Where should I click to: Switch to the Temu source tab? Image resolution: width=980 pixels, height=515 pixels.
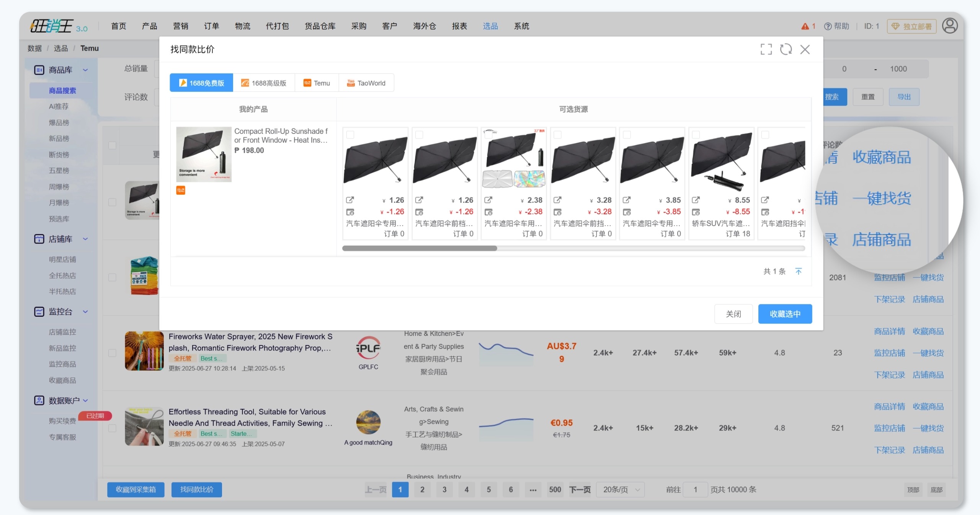click(x=317, y=83)
